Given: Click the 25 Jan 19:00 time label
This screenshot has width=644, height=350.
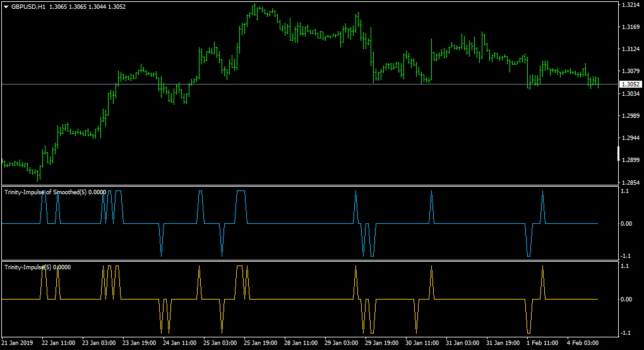Looking at the screenshot, I should click(x=260, y=342).
